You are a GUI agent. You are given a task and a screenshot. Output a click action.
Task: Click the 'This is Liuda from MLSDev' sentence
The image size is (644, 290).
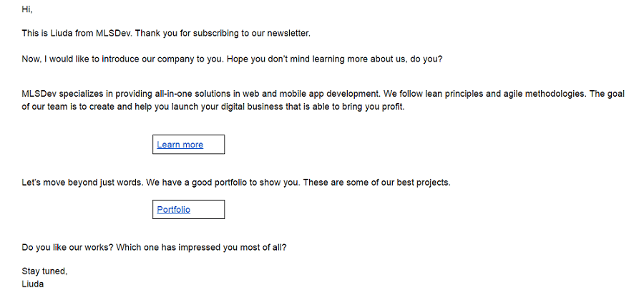pos(77,33)
